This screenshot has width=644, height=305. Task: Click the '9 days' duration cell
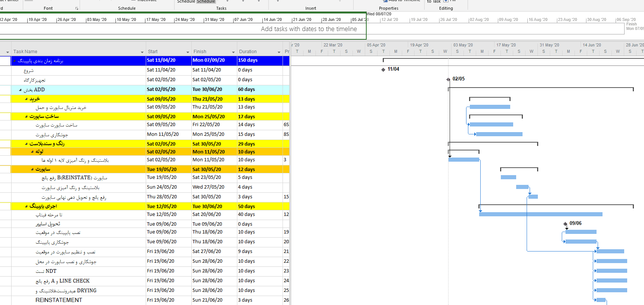click(x=260, y=251)
